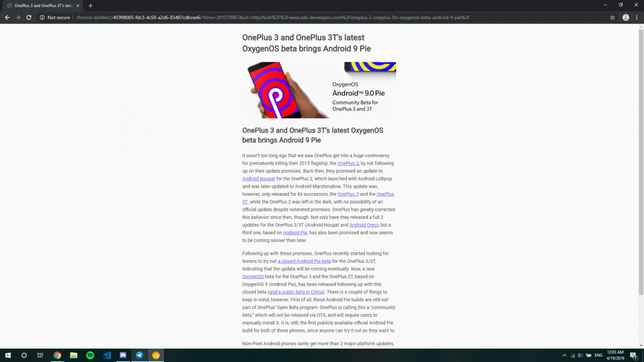Follow the OxygenOS link
Screen dimensions: 644x362
click(253, 277)
